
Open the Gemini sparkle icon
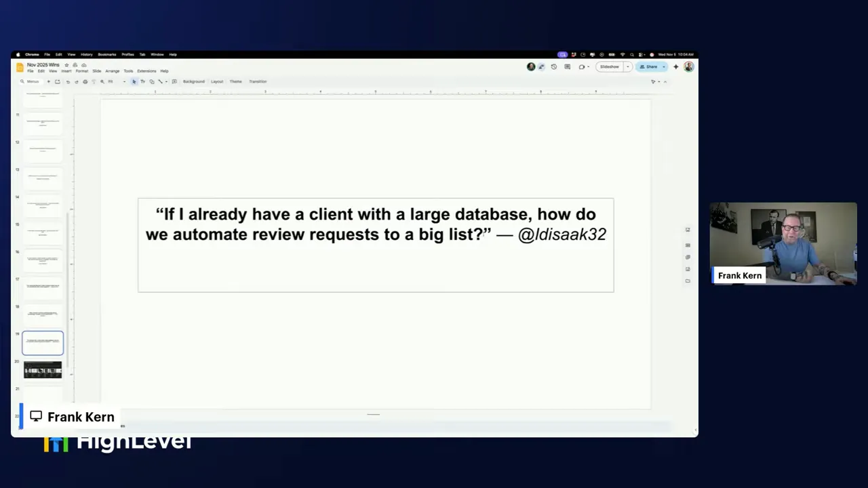[x=676, y=66]
